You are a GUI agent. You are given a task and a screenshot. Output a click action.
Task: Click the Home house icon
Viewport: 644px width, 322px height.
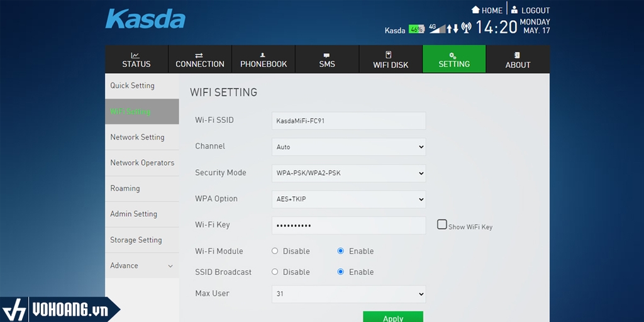(475, 9)
